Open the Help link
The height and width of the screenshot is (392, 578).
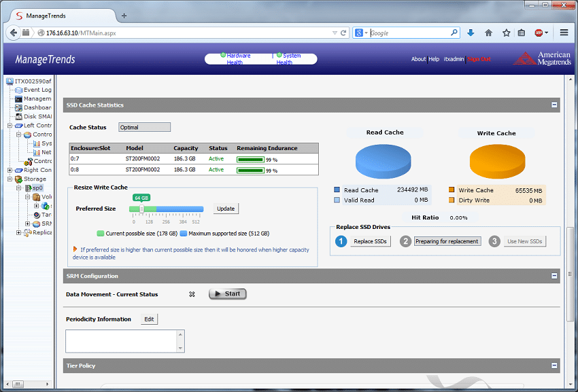pyautogui.click(x=434, y=59)
